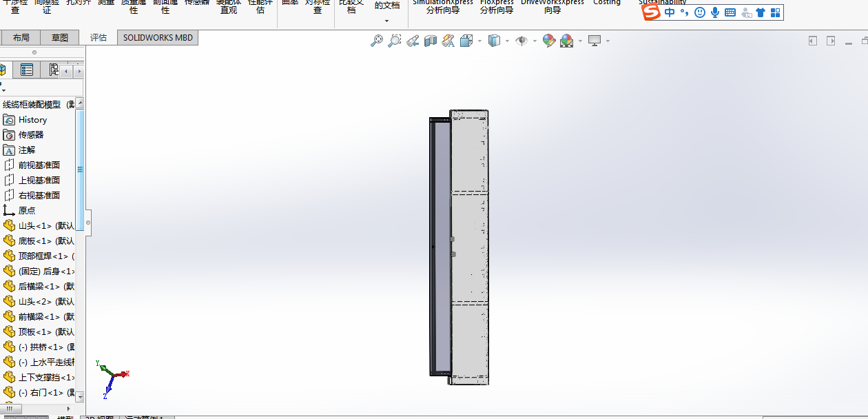This screenshot has width=868, height=419.
Task: Switch to the 布局 tab
Action: [21, 38]
